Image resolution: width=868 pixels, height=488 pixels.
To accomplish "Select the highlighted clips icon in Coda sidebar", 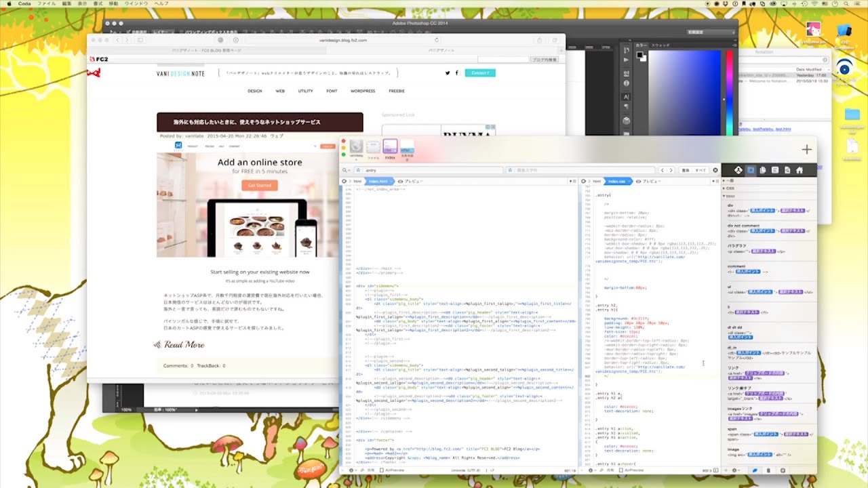I will pyautogui.click(x=751, y=170).
